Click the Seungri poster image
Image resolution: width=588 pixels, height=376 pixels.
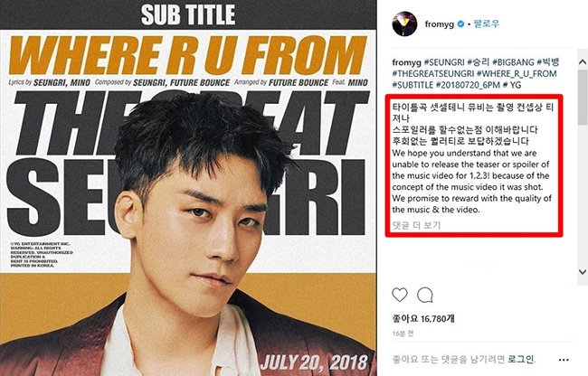point(188,188)
